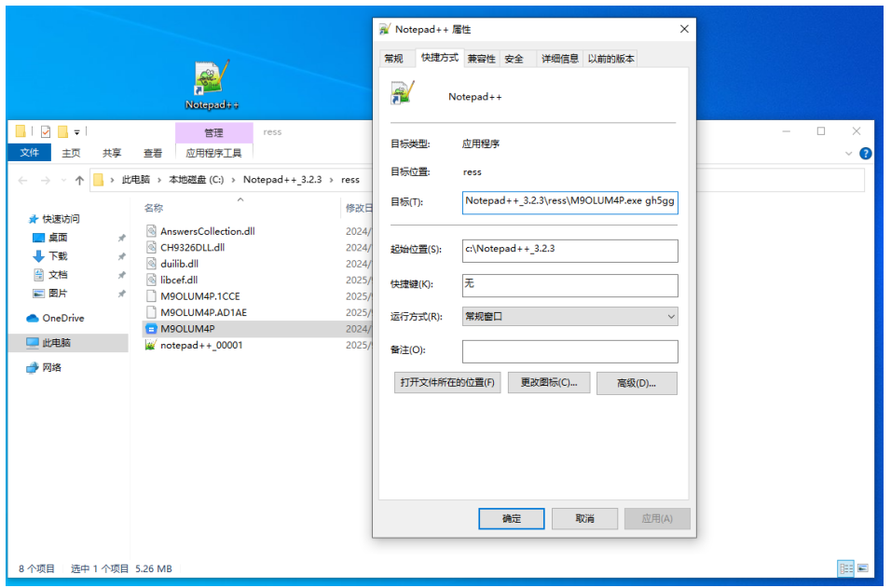Click the 更改图标(C)... button
891x588 pixels.
pyautogui.click(x=548, y=383)
